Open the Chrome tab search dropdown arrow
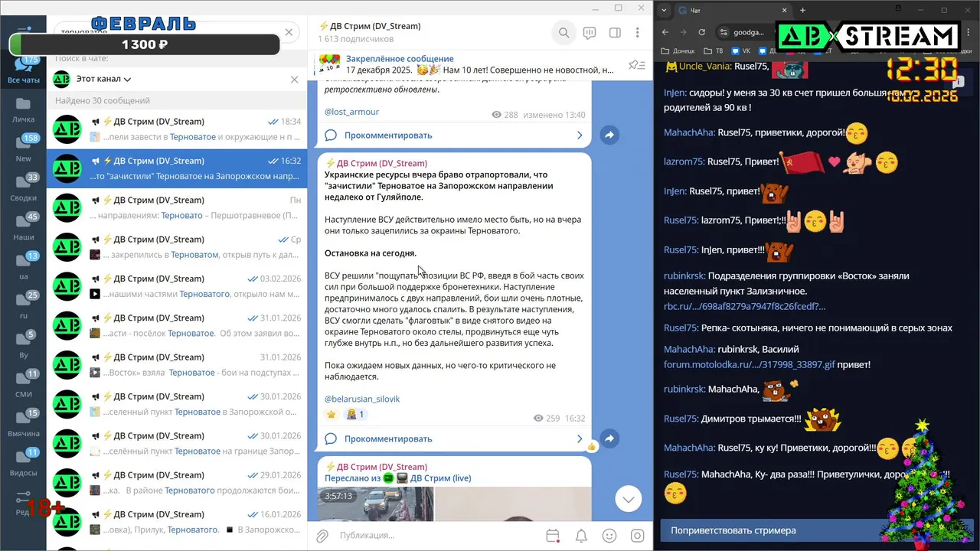Viewport: 980px width, 551px height. click(x=663, y=10)
